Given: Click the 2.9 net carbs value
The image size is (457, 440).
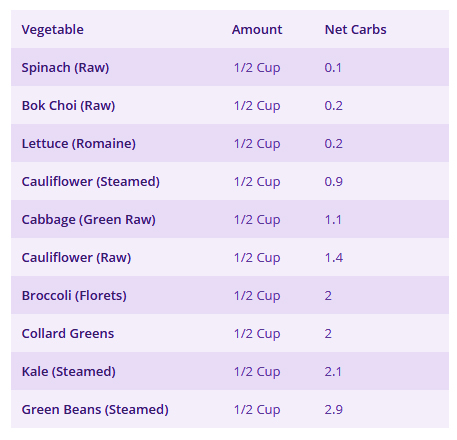Looking at the screenshot, I should click(x=334, y=410).
